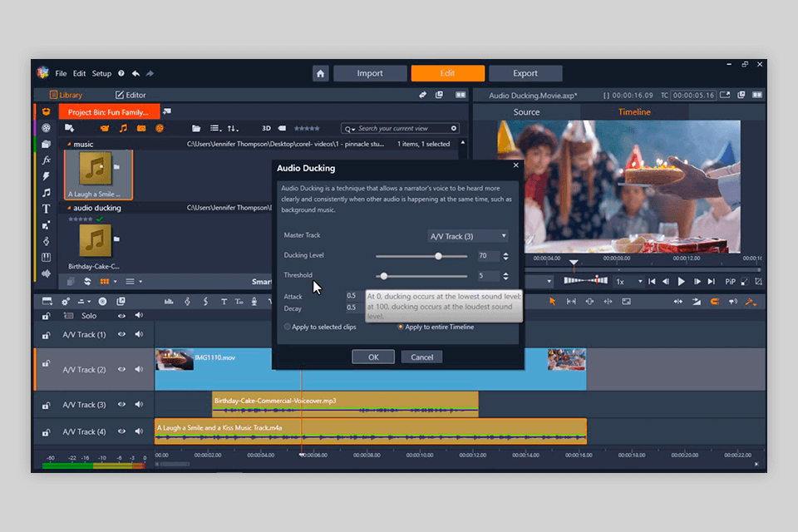Mute the audio of A/V Track (3)

point(139,404)
